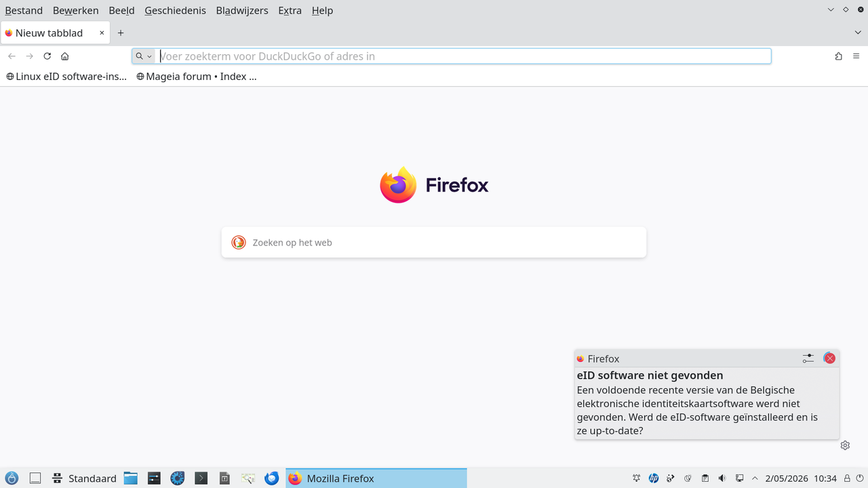Click the eID notification body text
Viewport: 868px width, 488px height.
(x=697, y=410)
